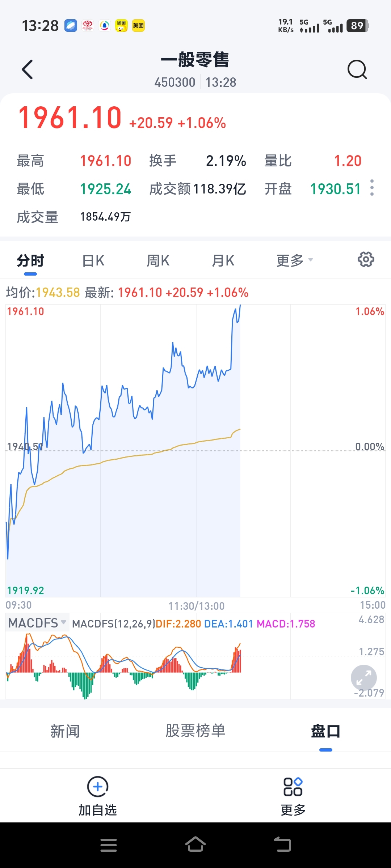The width and height of the screenshot is (391, 868).
Task: Open the 更多 grid icon at bottom
Action: click(293, 787)
